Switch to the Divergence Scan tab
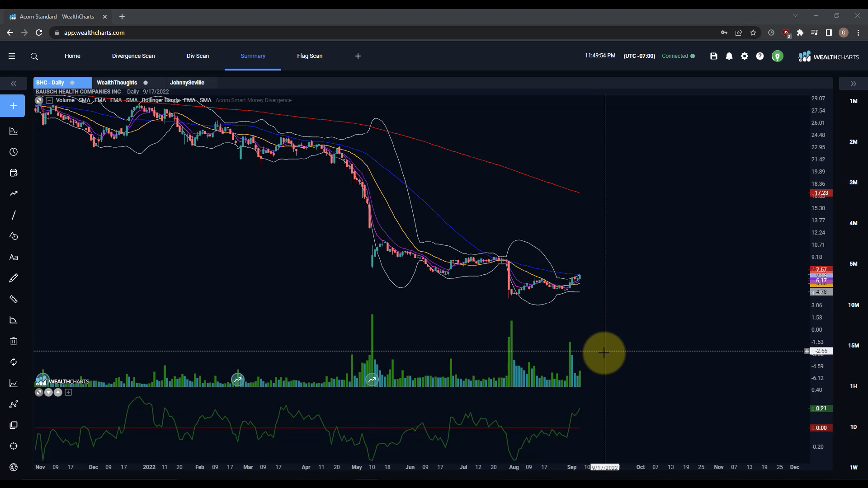Image resolution: width=868 pixels, height=488 pixels. click(133, 56)
